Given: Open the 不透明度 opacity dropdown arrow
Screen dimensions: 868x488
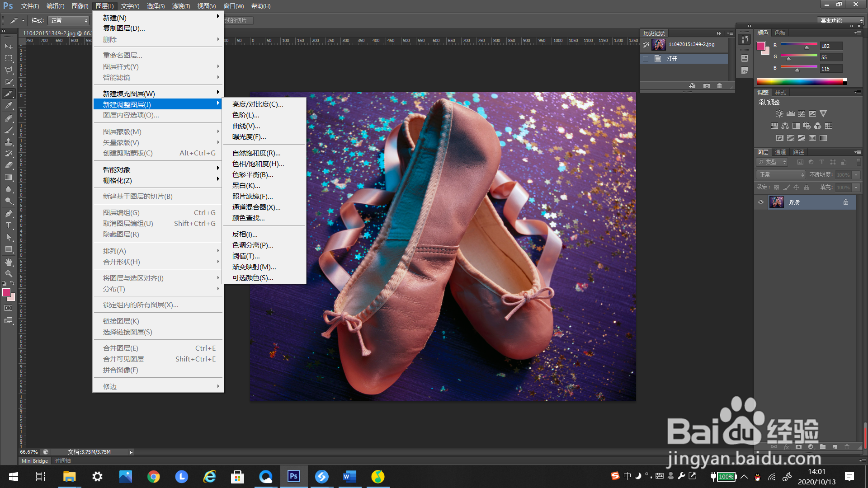Looking at the screenshot, I should (856, 175).
